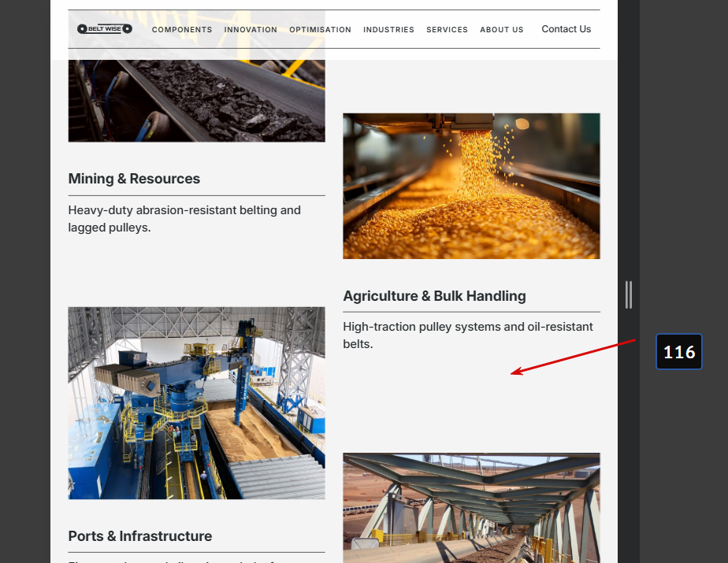Click the Mining & Resources heading
Image resolution: width=728 pixels, height=563 pixels.
pos(134,179)
